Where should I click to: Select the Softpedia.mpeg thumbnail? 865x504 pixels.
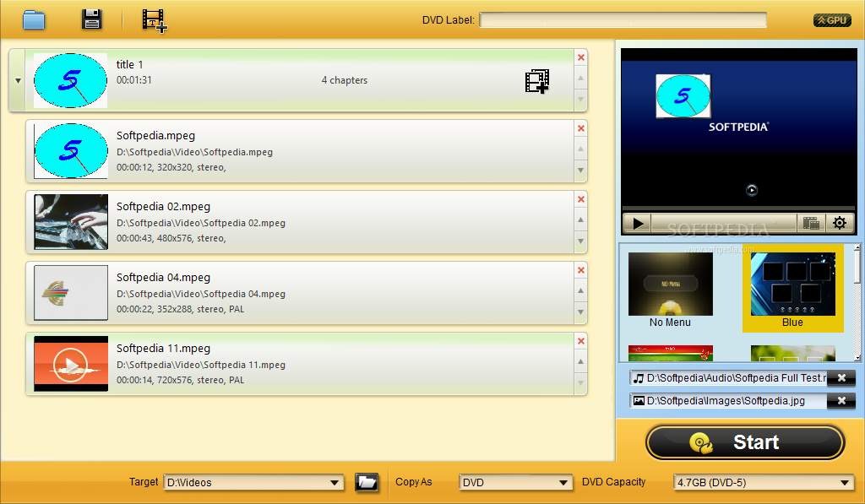point(71,151)
